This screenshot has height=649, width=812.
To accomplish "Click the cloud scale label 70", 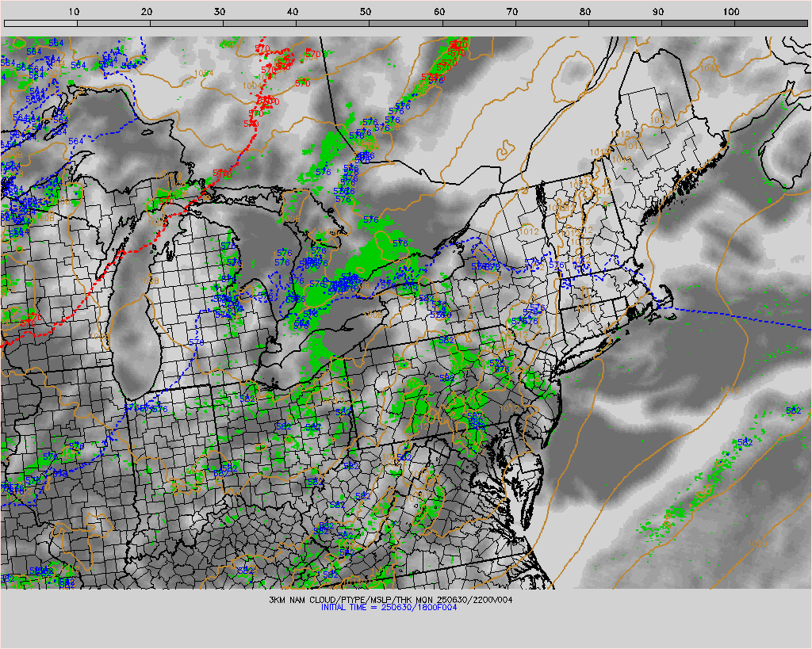I will click(512, 12).
